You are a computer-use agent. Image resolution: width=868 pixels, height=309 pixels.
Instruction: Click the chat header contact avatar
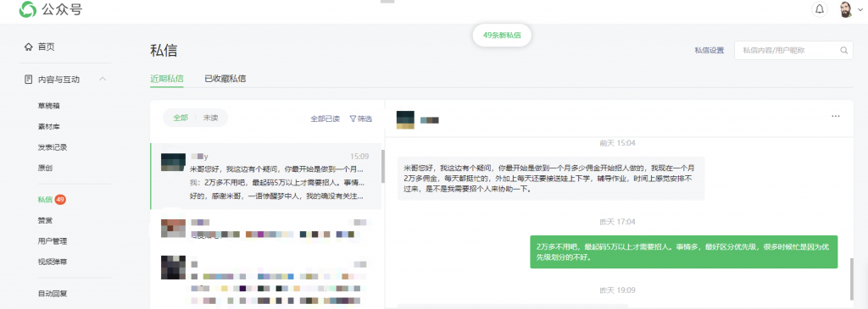click(x=406, y=120)
